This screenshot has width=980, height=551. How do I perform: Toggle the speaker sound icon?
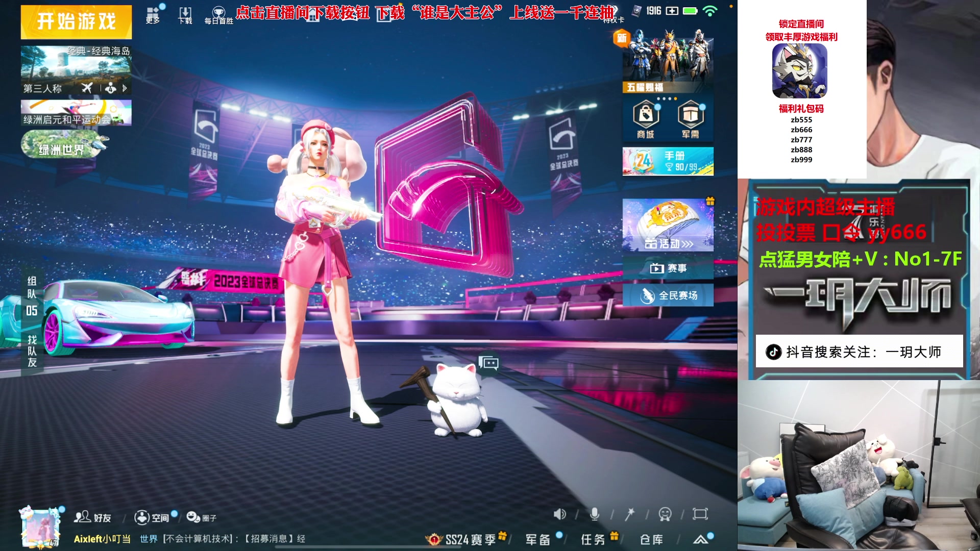[x=559, y=514]
